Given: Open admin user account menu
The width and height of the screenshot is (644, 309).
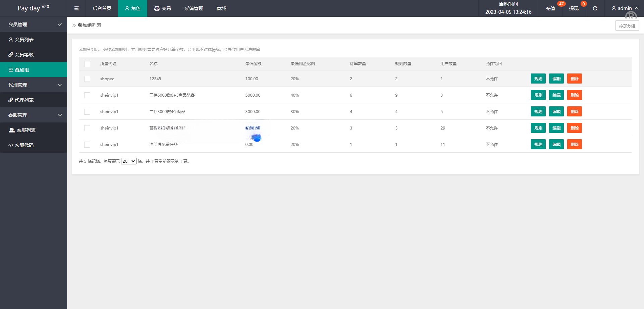Looking at the screenshot, I should tap(625, 8).
